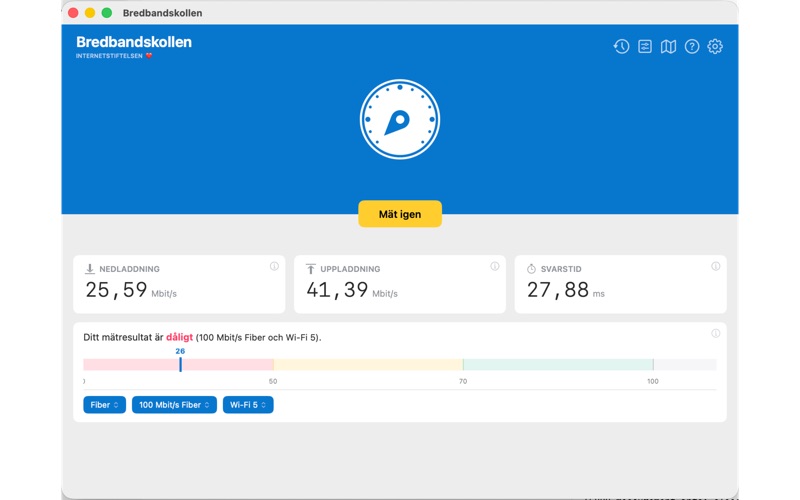800x500 pixels.
Task: Click the 25,59 download value
Action: point(116,290)
